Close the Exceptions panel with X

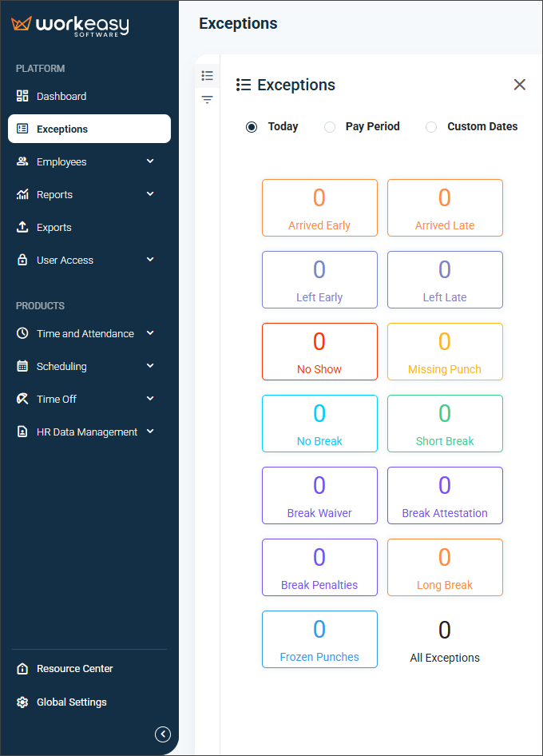[x=520, y=85]
